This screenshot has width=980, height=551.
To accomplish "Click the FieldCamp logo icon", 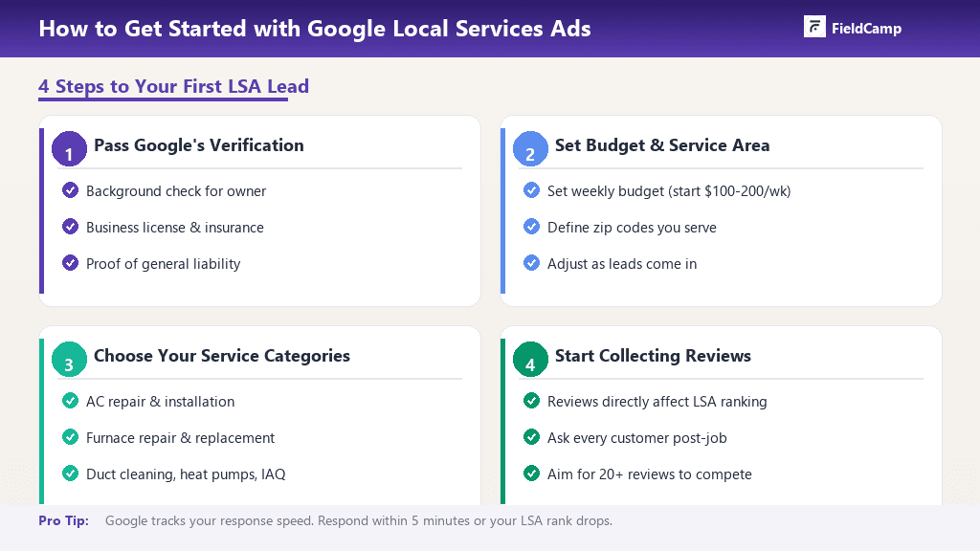I will [x=814, y=26].
